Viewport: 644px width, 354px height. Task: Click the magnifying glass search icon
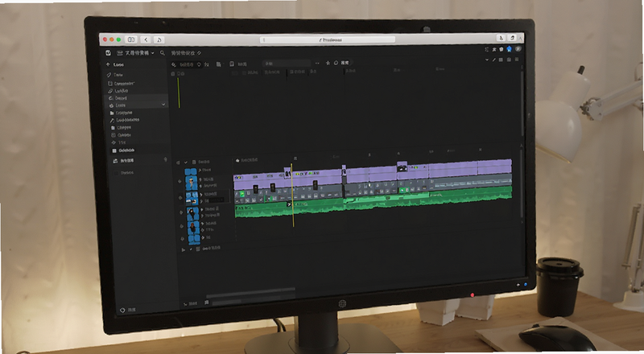[163, 53]
